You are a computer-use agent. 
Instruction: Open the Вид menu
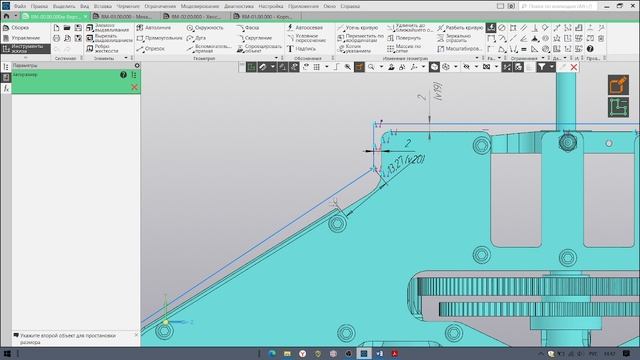pos(84,6)
